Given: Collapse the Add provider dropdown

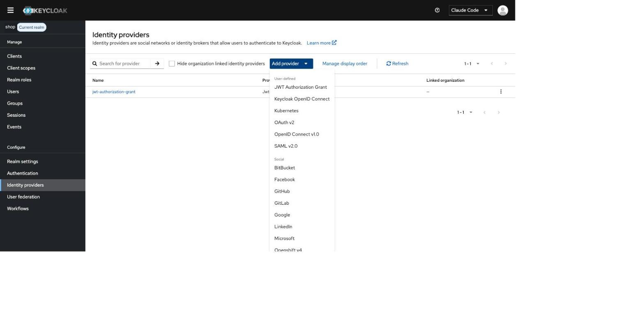Looking at the screenshot, I should point(291,64).
